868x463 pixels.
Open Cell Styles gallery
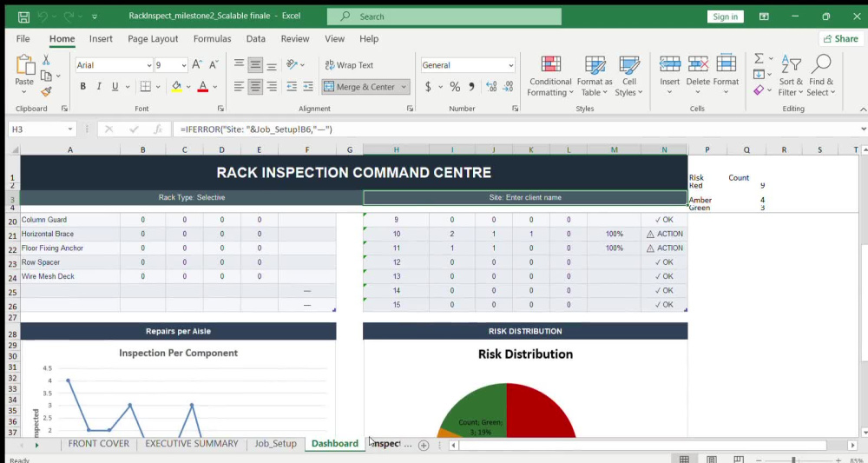(x=628, y=76)
